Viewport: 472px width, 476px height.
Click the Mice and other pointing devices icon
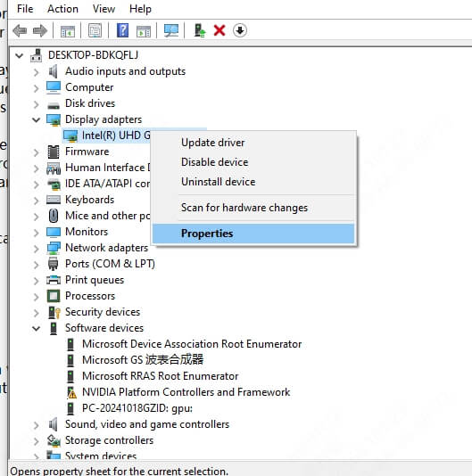click(x=54, y=216)
